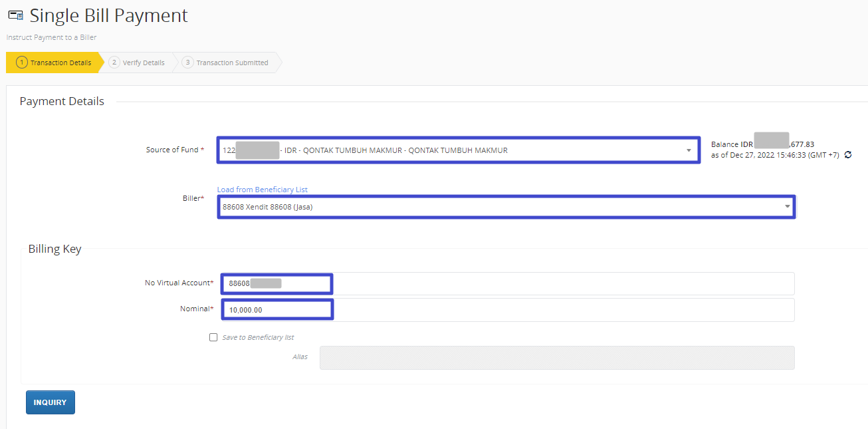This screenshot has height=429, width=868.
Task: Refresh the account balance
Action: [x=848, y=155]
